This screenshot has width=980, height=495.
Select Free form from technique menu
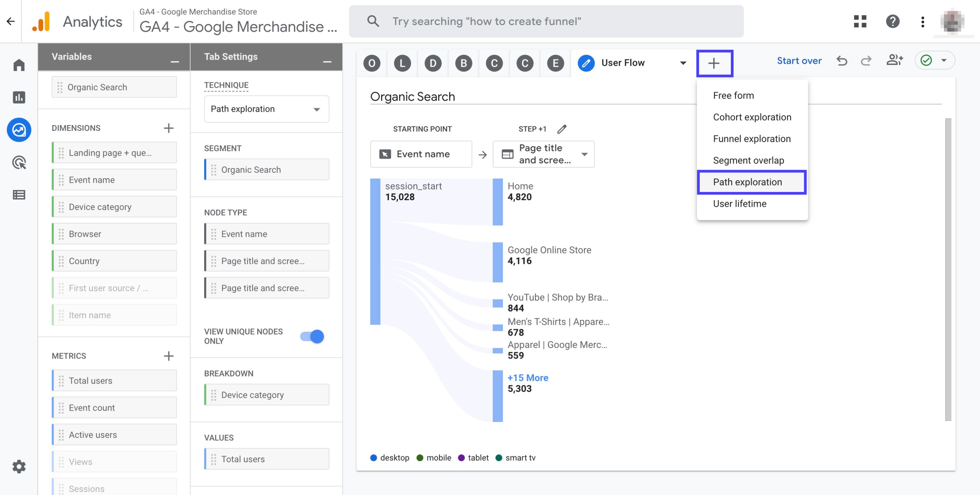click(x=752, y=96)
